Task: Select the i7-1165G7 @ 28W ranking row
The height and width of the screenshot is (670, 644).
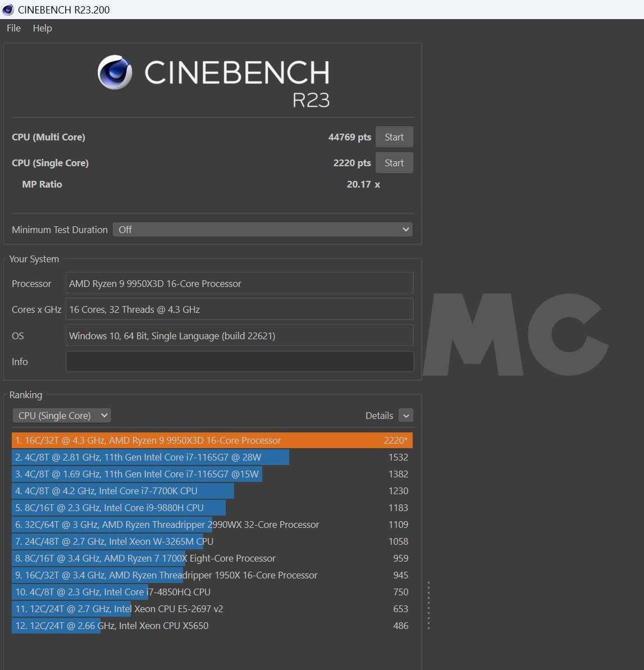Action: point(212,457)
